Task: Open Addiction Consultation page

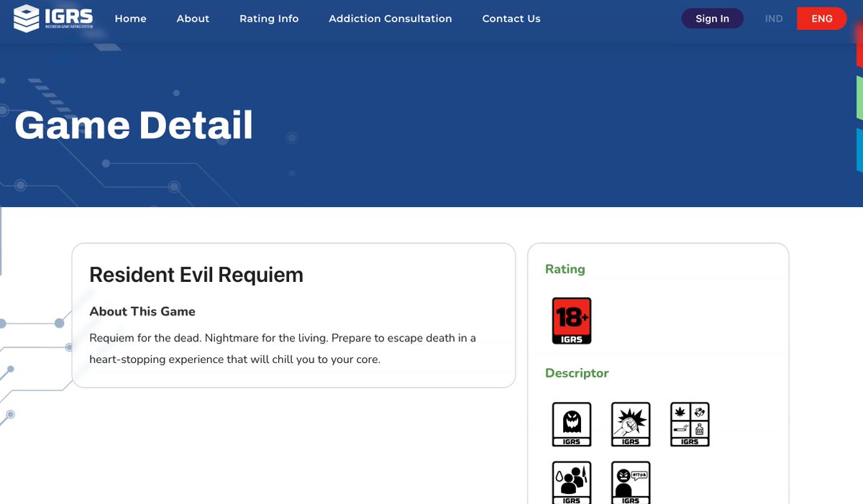Action: 391,19
